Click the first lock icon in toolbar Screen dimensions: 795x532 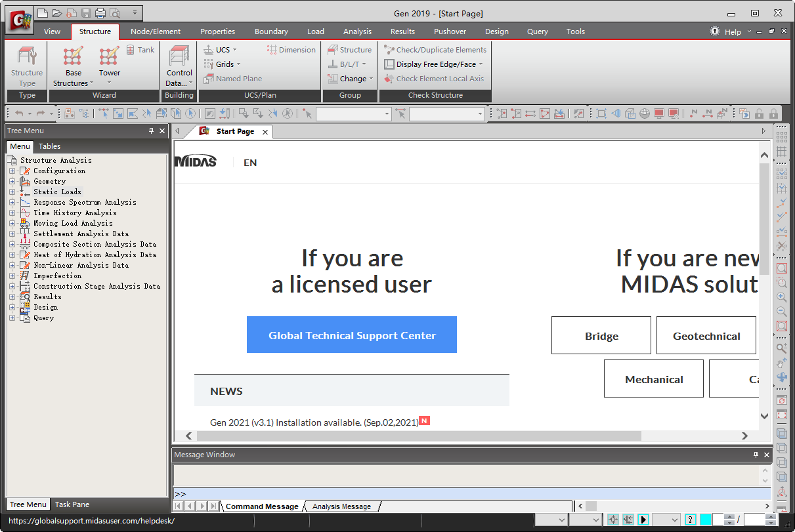[760, 113]
